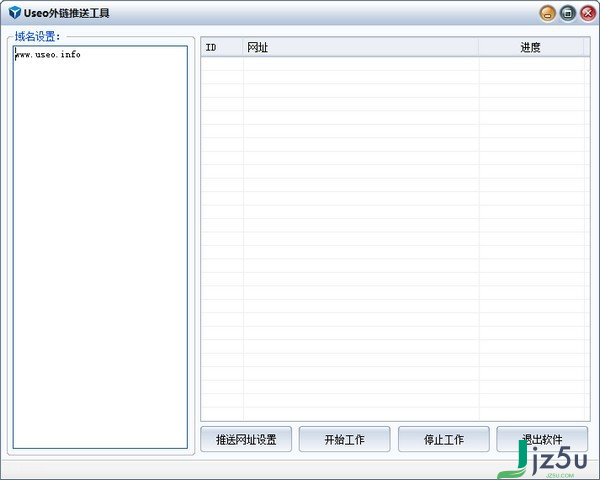Click the Useo外链推送工具 title text

point(67,13)
